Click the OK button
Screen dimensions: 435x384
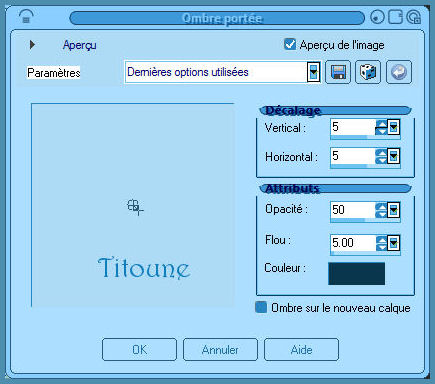[x=139, y=349]
